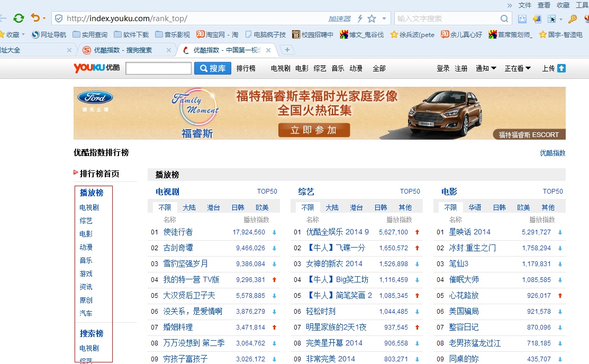Open 催眠大师 movie entry
This screenshot has width=589, height=364.
tap(464, 280)
